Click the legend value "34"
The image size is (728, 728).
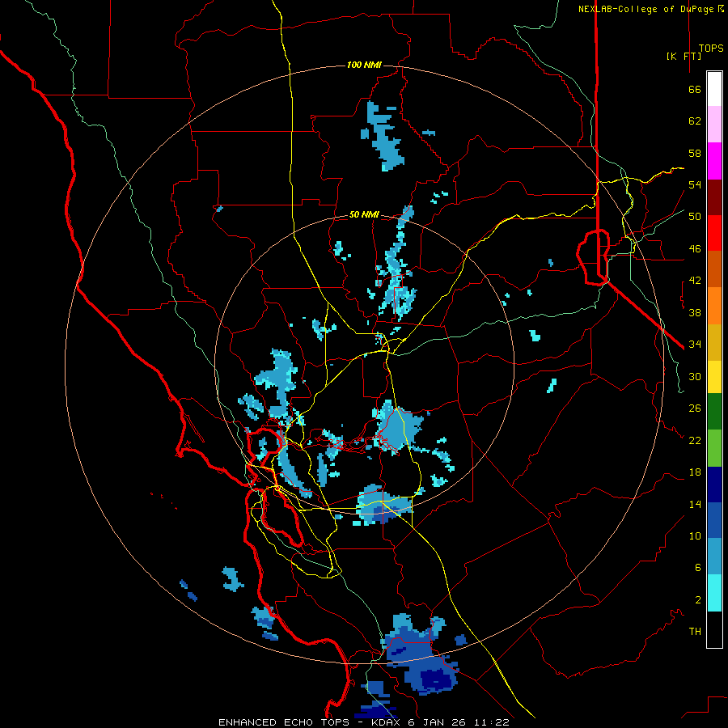coord(695,345)
